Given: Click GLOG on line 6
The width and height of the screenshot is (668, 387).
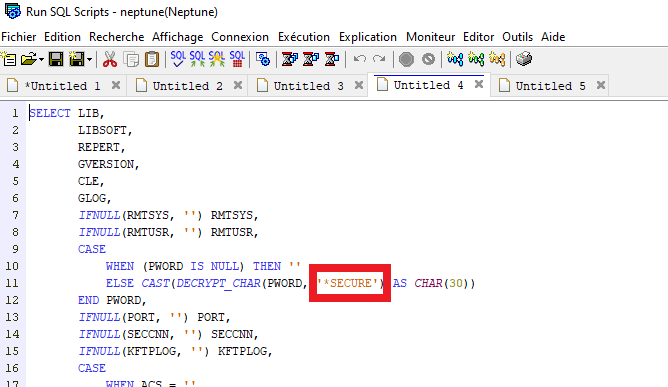Looking at the screenshot, I should [x=92, y=199].
